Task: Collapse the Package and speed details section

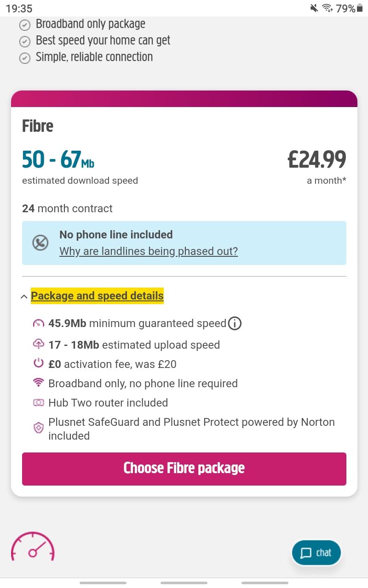Action: tap(96, 295)
